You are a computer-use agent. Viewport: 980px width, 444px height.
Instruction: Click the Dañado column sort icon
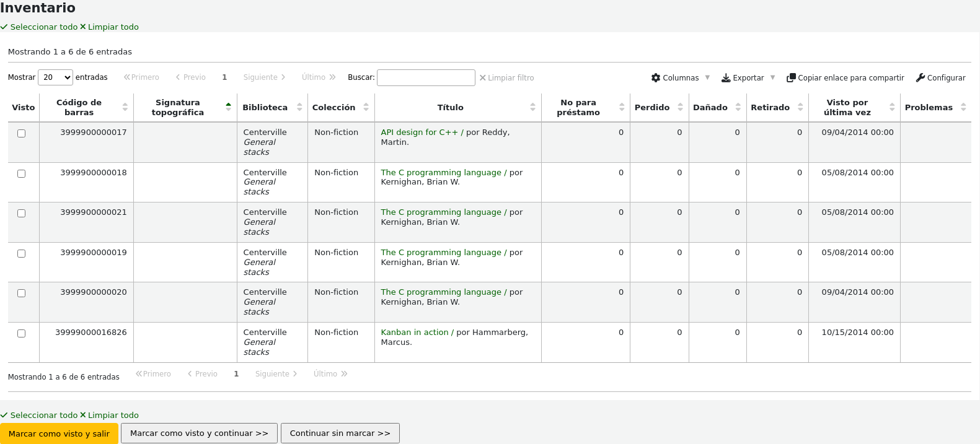point(738,108)
